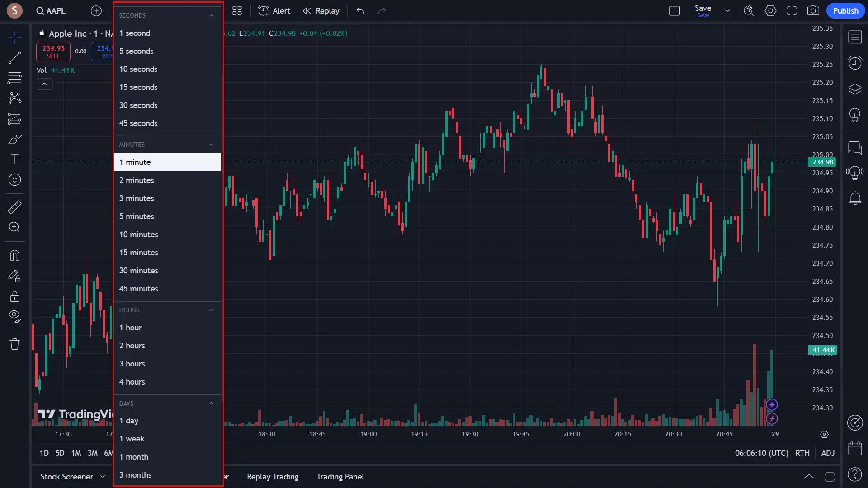Create an Alert from the toolbar
Image resolution: width=868 pixels, height=488 pixels.
pos(274,11)
